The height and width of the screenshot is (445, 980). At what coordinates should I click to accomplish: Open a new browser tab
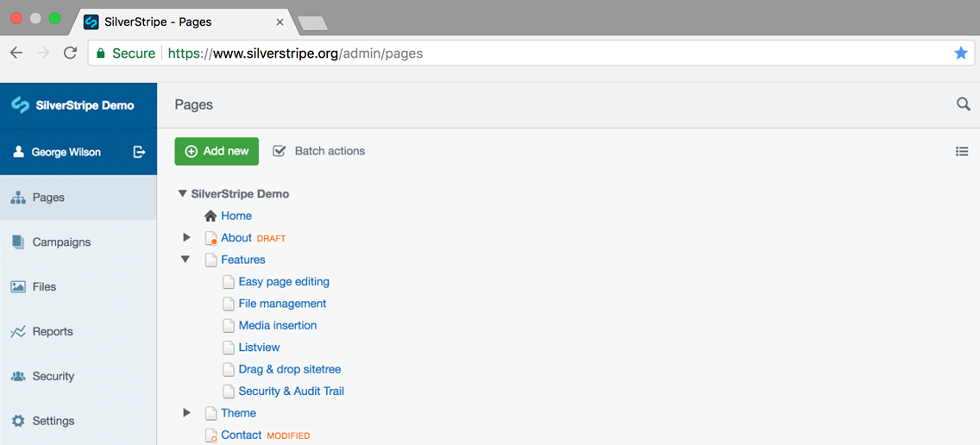(x=313, y=23)
